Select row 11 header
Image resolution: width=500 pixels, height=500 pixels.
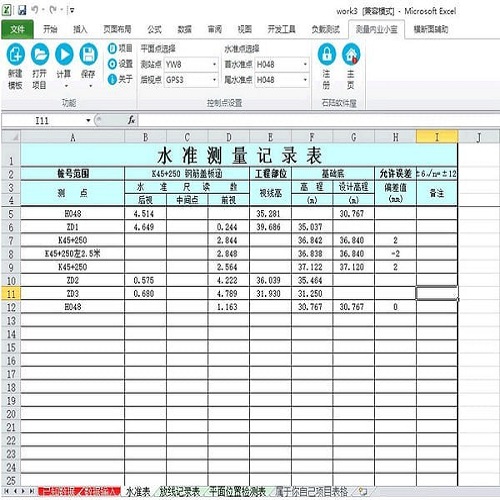tap(11, 294)
